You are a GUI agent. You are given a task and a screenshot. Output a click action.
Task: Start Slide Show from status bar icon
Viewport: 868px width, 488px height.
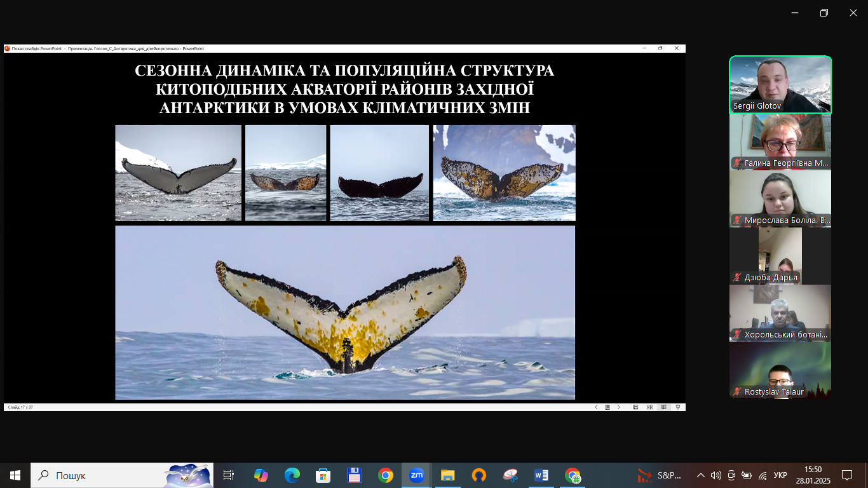[x=678, y=407]
